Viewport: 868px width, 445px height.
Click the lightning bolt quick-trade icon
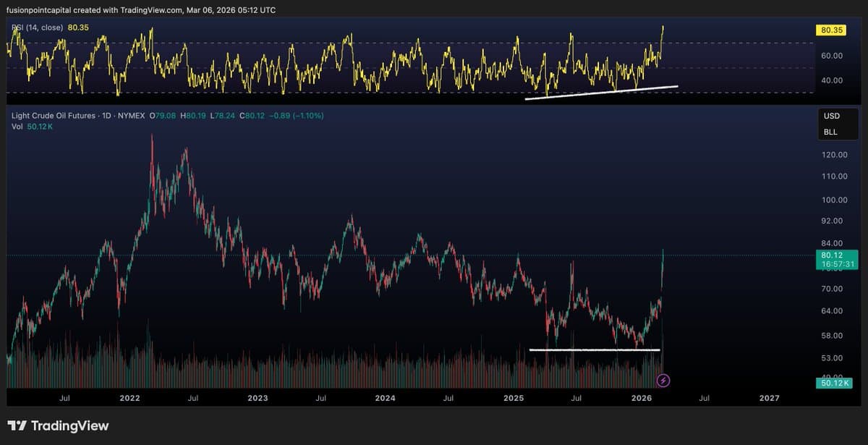coord(663,379)
